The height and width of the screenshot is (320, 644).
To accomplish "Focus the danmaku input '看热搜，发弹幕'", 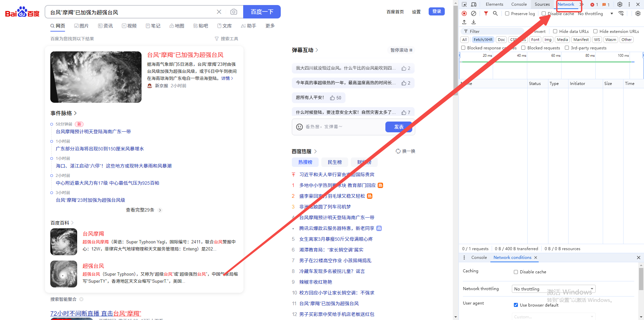I will point(344,127).
